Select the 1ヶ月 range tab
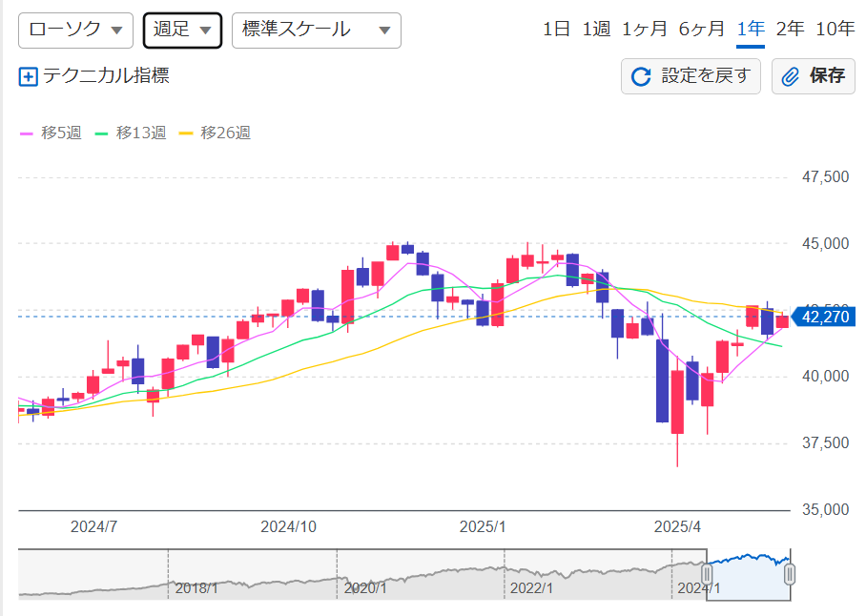This screenshot has height=616, width=866. coord(644,29)
